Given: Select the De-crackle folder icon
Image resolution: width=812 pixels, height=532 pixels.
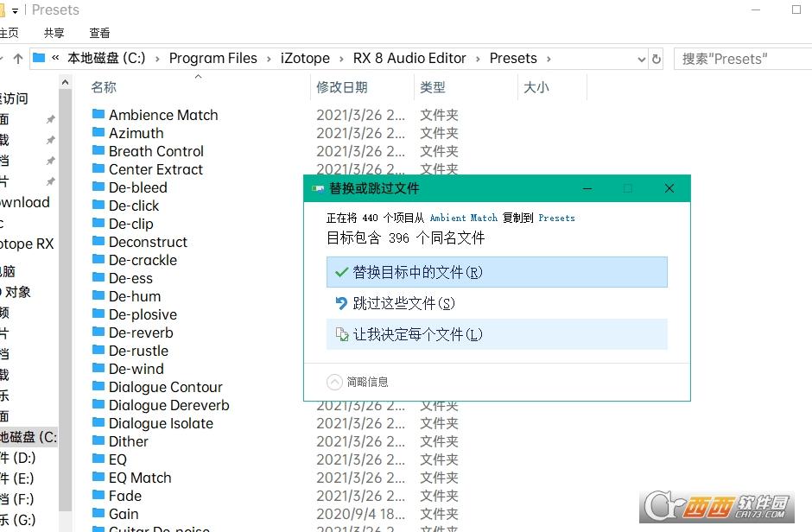Looking at the screenshot, I should pyautogui.click(x=98, y=259).
